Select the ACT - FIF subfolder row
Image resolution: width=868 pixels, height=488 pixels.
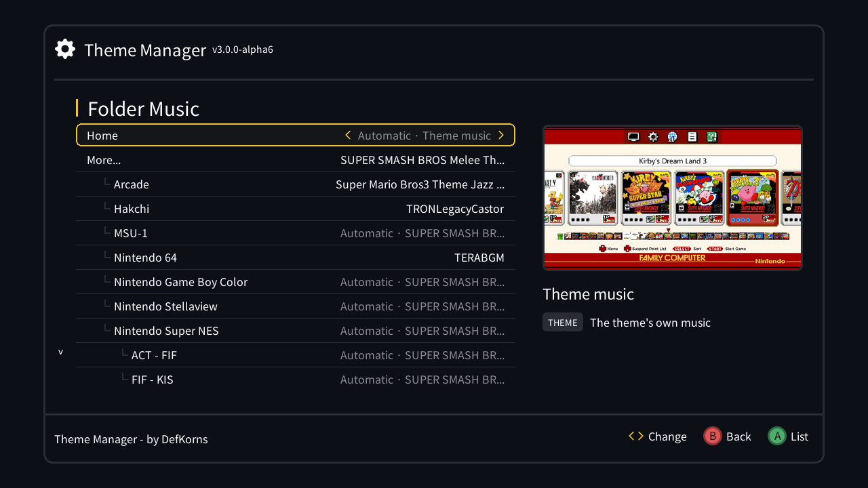point(296,355)
